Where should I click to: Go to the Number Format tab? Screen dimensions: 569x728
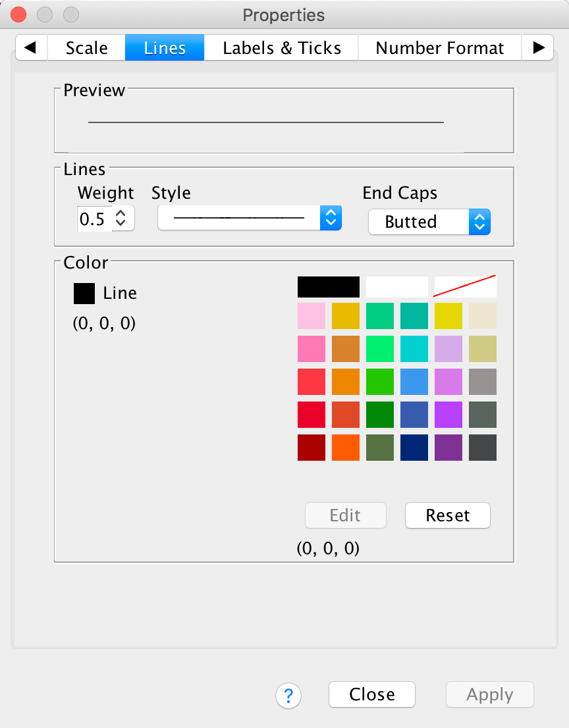click(439, 48)
